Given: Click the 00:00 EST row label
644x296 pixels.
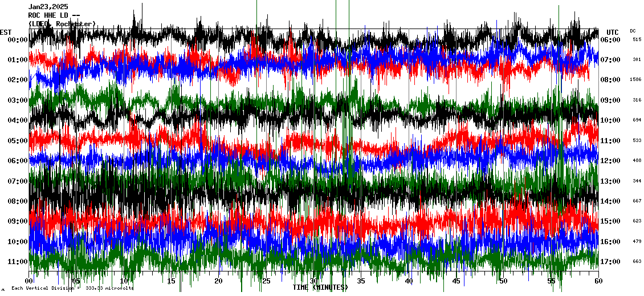Looking at the screenshot, I should [18, 40].
